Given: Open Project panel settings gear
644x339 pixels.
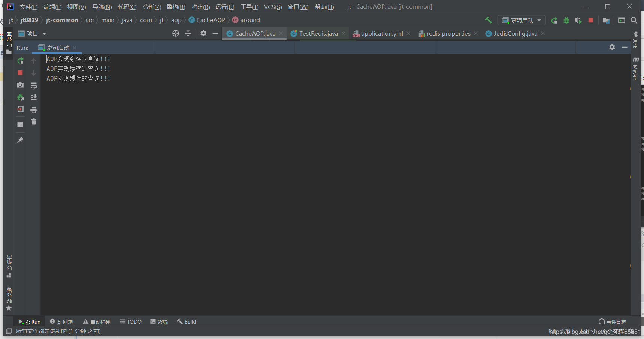Looking at the screenshot, I should (x=203, y=33).
